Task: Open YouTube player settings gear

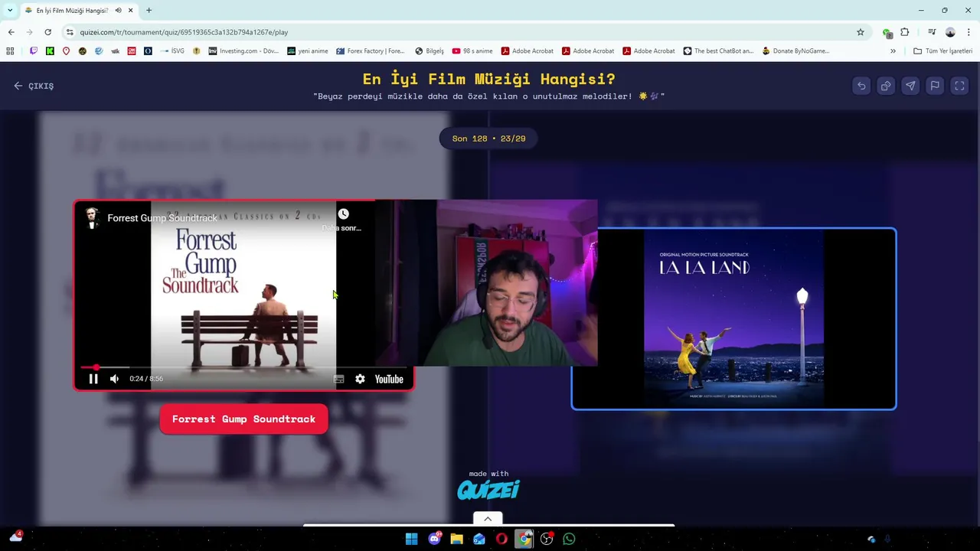Action: click(x=360, y=379)
